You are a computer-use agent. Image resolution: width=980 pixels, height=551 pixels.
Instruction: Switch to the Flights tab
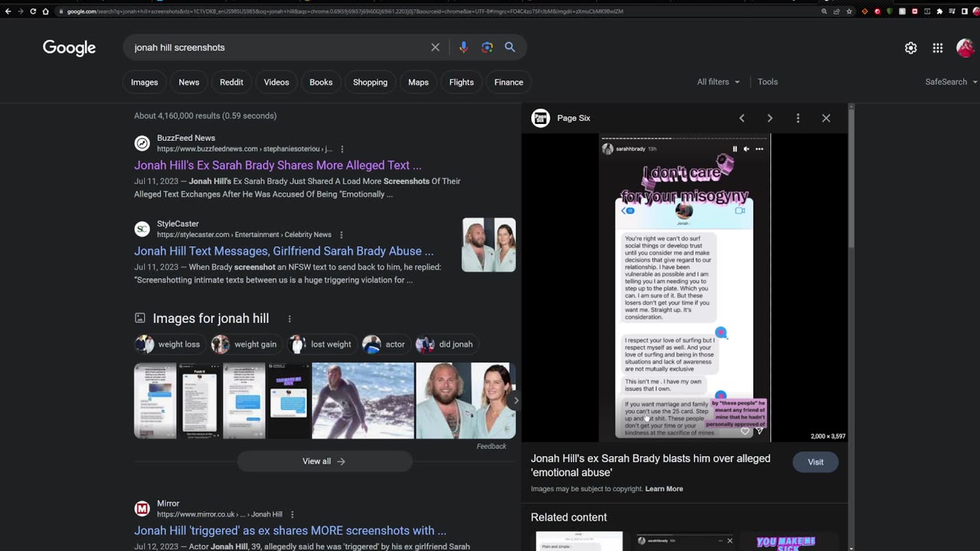point(462,82)
